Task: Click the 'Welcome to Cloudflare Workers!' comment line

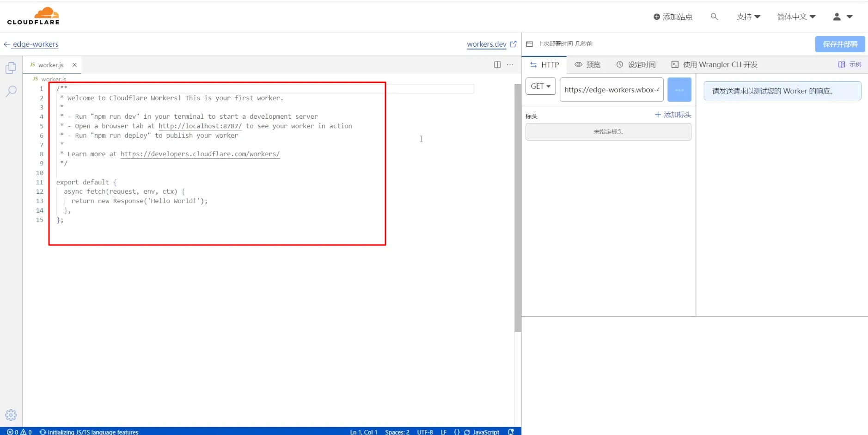Action: (172, 98)
